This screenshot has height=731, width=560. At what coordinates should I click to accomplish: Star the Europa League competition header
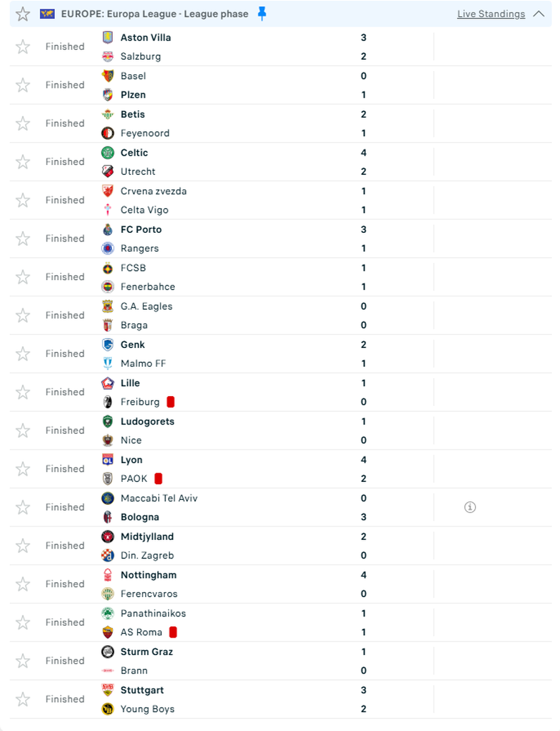[22, 13]
